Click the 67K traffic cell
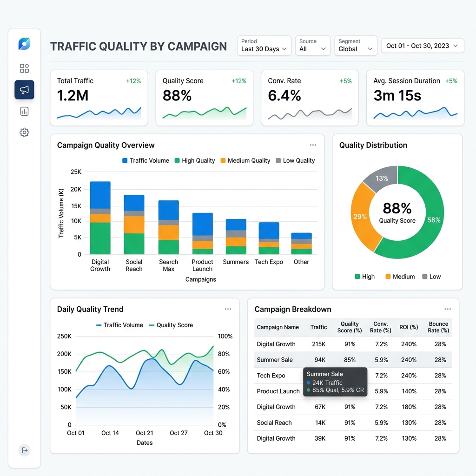The height and width of the screenshot is (476, 476). coord(320,407)
